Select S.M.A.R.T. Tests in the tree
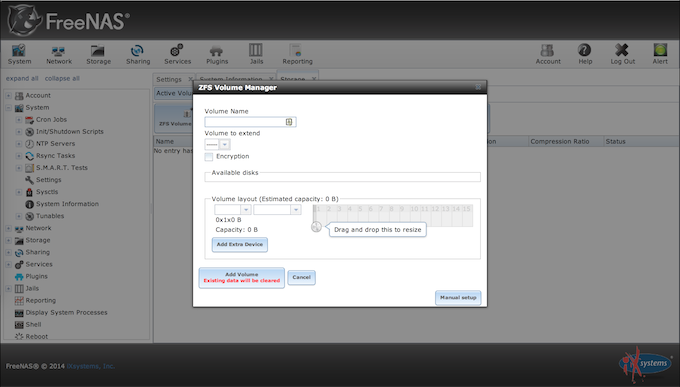 coord(61,167)
